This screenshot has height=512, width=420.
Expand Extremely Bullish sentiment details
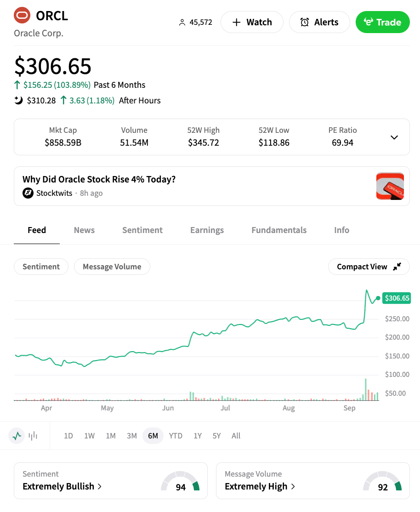tap(62, 486)
